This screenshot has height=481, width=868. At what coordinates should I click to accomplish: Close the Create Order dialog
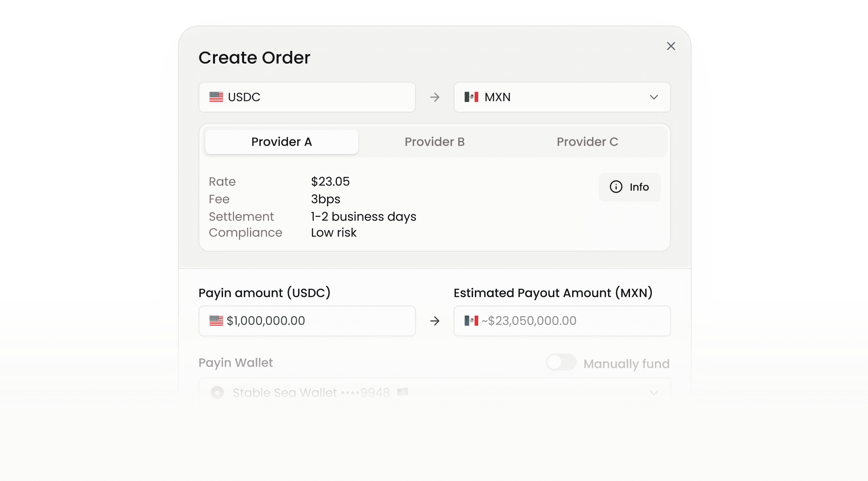[x=671, y=46]
